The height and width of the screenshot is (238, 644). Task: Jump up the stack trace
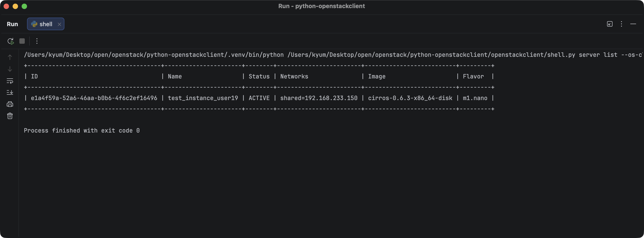(10, 57)
